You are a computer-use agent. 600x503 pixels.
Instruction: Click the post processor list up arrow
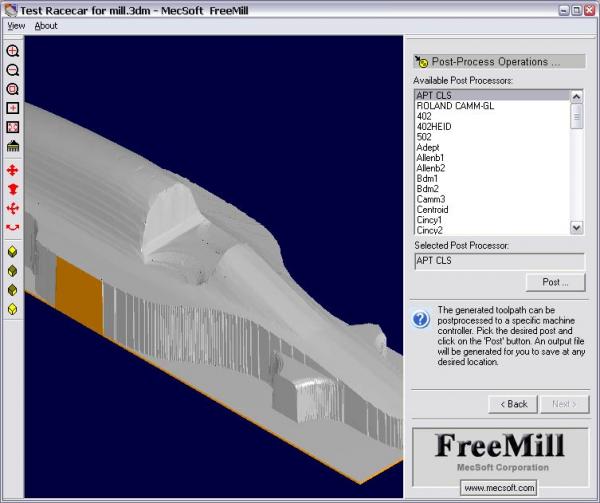pos(576,96)
